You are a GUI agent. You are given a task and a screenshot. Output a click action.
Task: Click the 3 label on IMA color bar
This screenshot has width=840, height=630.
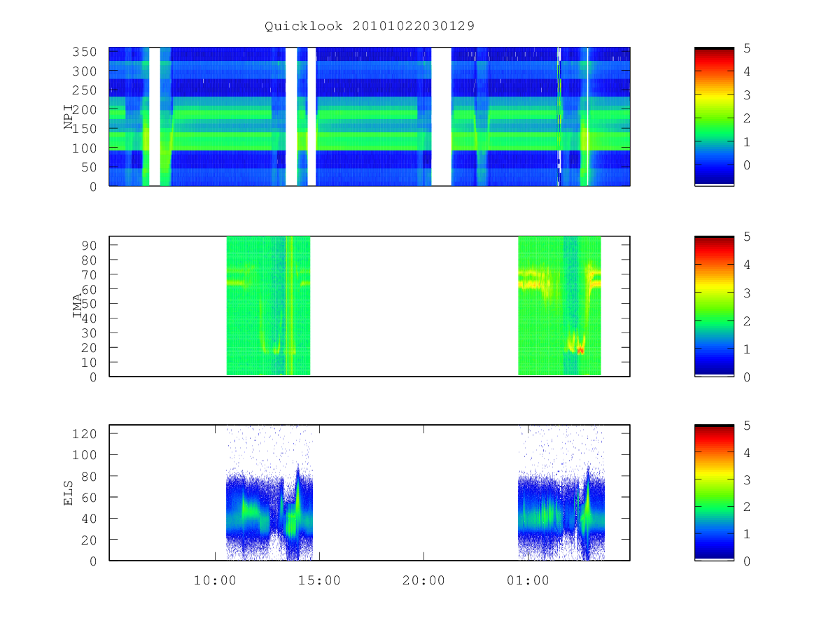click(x=747, y=293)
